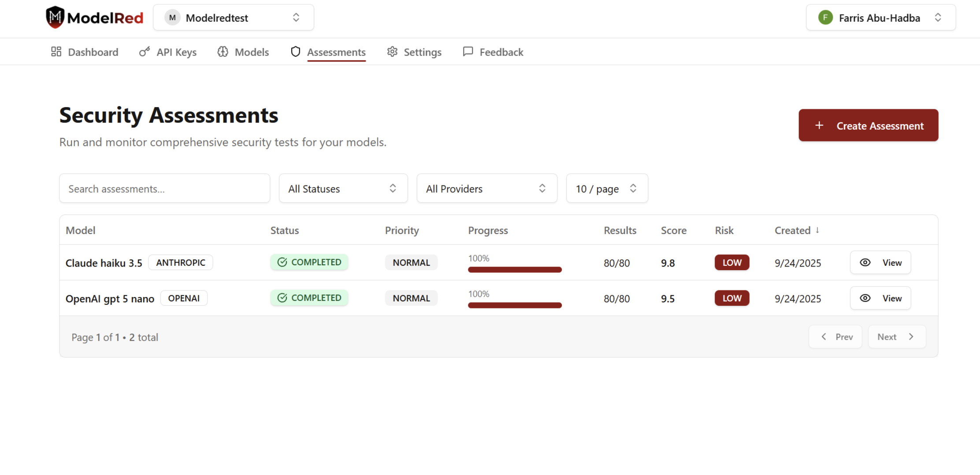Click the Next page button
The image size is (980, 475).
(x=896, y=337)
